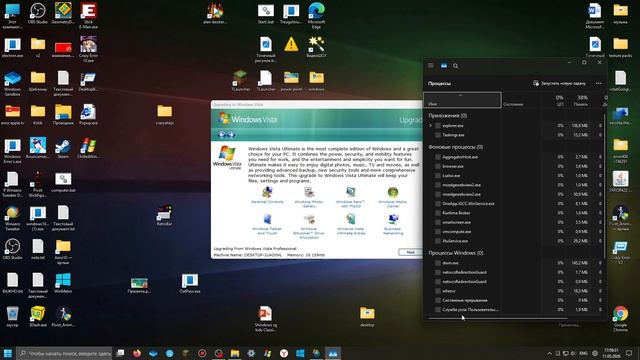Select the Steam desktop shortcut
This screenshot has width=640, height=360.
63,148
